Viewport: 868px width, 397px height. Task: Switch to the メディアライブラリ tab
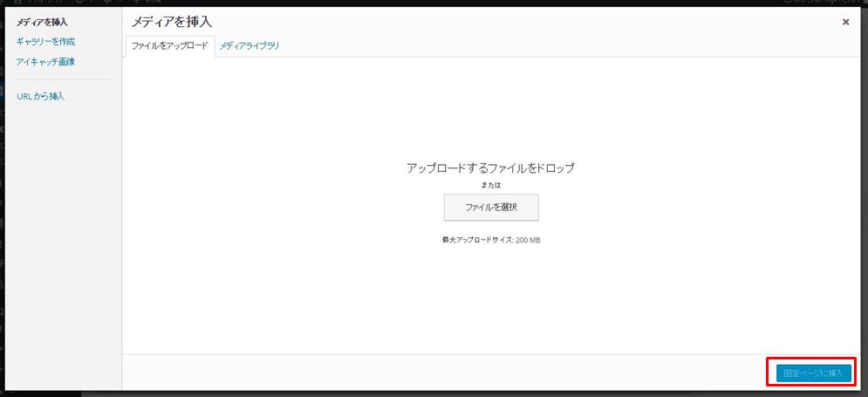(249, 46)
